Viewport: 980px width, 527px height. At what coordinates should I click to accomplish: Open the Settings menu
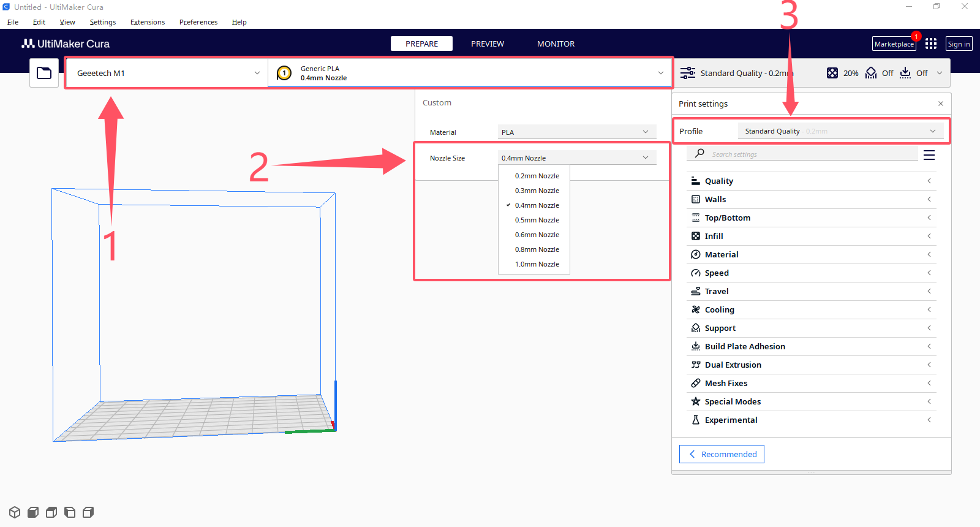103,22
